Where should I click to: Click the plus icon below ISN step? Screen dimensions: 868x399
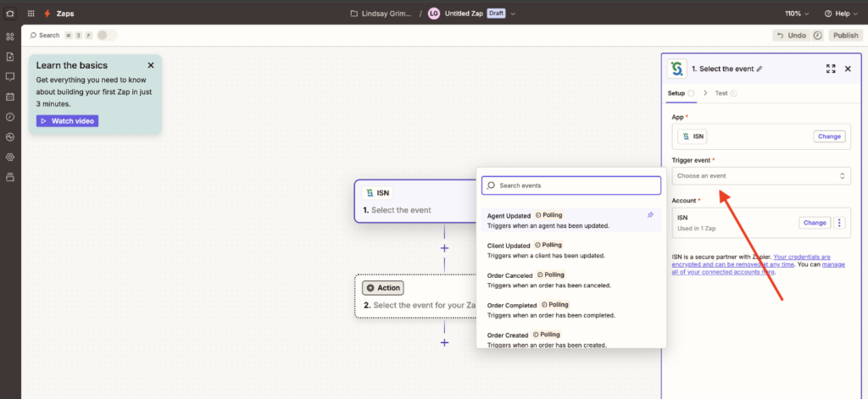point(444,248)
